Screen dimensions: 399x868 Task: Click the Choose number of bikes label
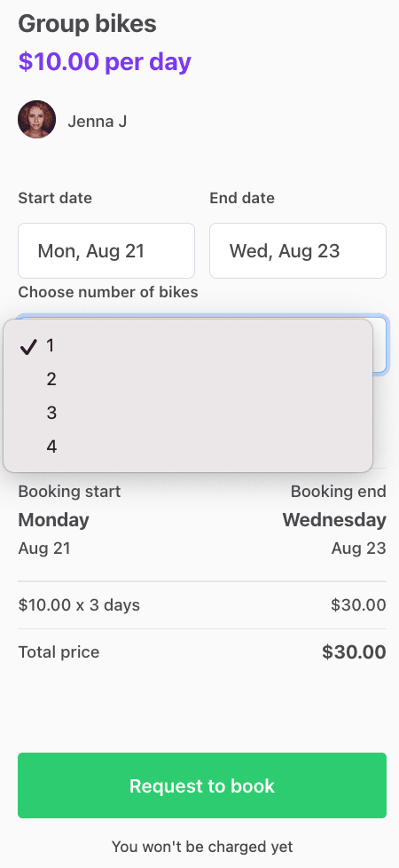tap(108, 292)
